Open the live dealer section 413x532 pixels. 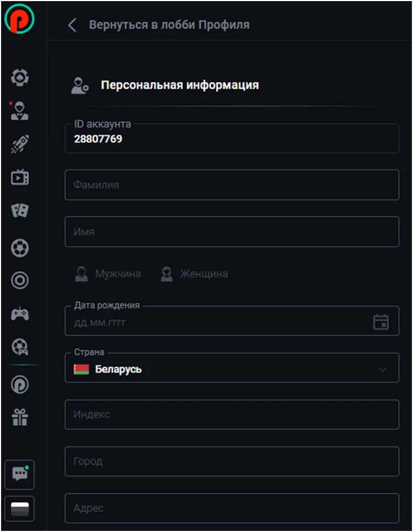coord(20,111)
